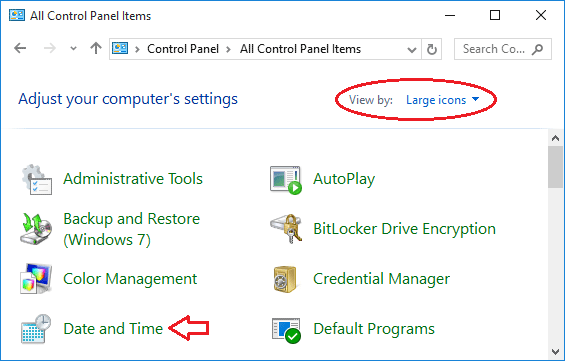
Task: Click the scrollbar down arrow
Action: [x=555, y=351]
